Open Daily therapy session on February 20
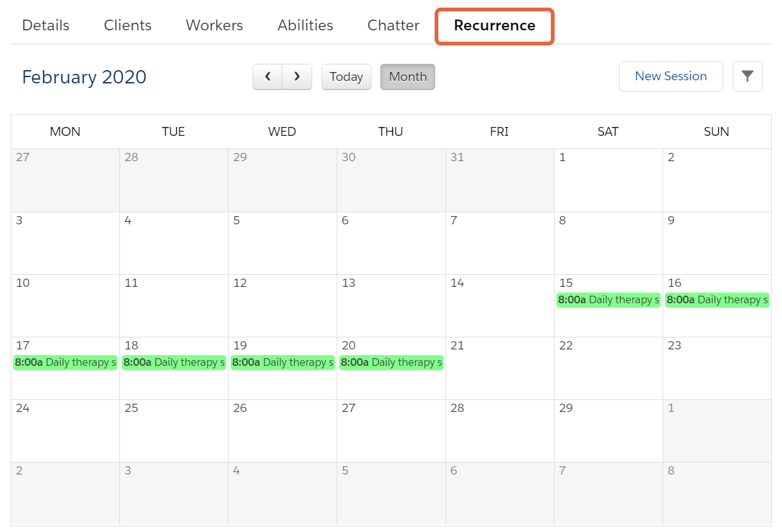This screenshot has height=532, width=782. 391,362
